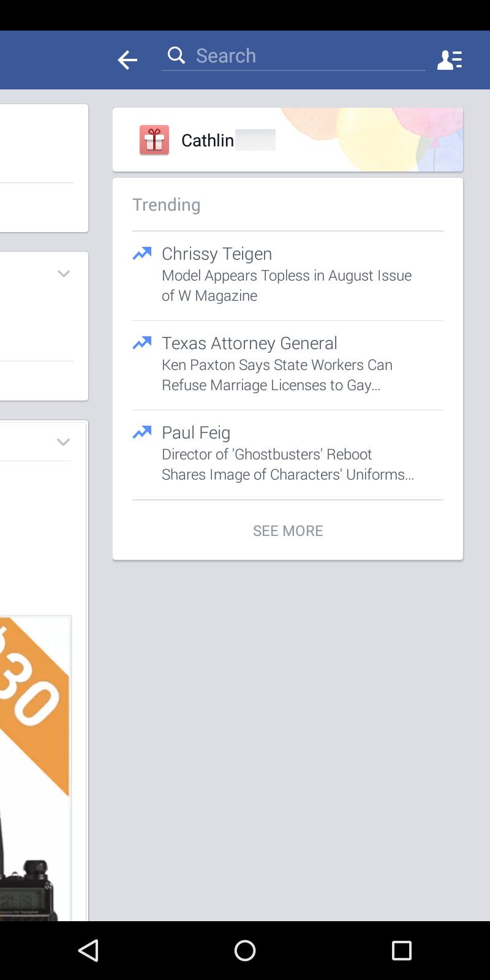The image size is (490, 980).
Task: Open the Texas Attorney General trending topic
Action: point(249,343)
